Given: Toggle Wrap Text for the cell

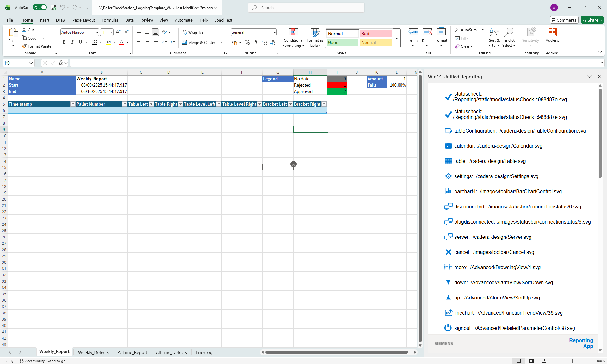Looking at the screenshot, I should coord(194,32).
